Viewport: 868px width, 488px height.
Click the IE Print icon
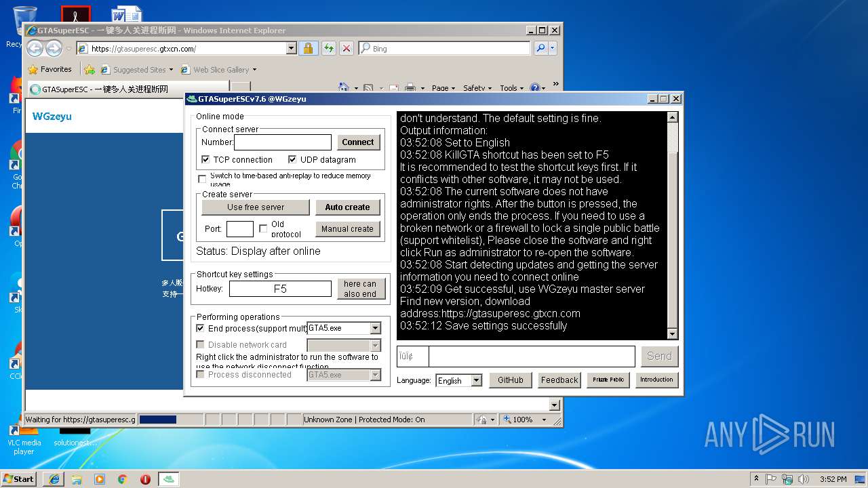(x=410, y=87)
